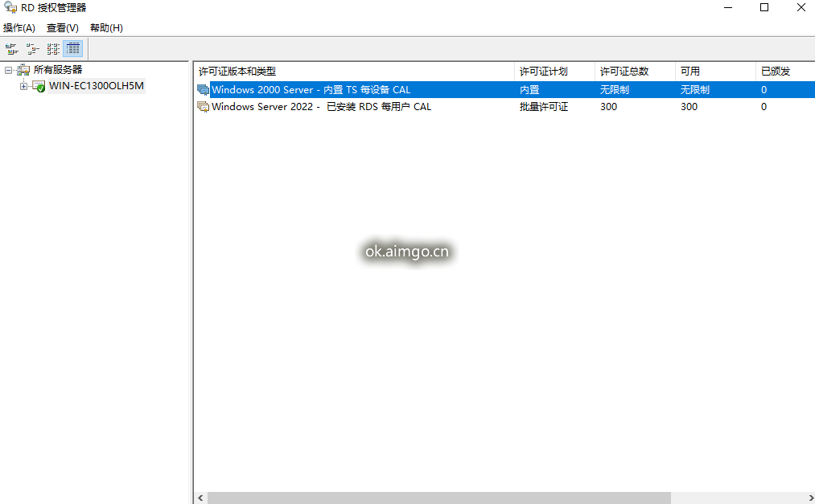Expand the WIN-EC1300OLH5M server node
815x504 pixels.
[23, 86]
